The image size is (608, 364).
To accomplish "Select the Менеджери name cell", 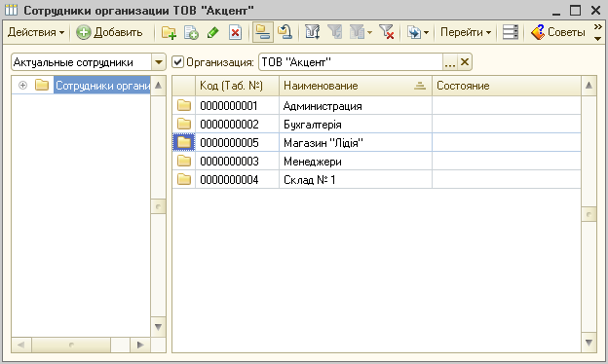I will pos(356,162).
